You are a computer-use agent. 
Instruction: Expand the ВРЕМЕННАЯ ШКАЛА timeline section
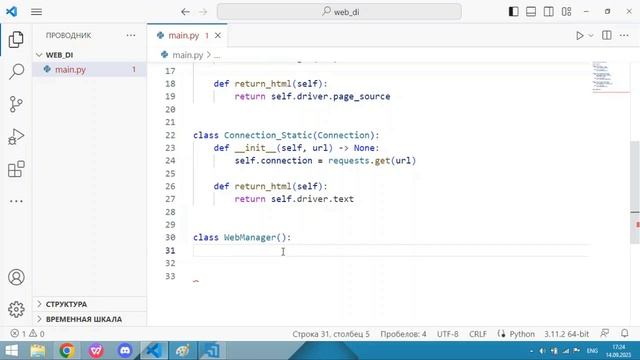click(x=89, y=319)
